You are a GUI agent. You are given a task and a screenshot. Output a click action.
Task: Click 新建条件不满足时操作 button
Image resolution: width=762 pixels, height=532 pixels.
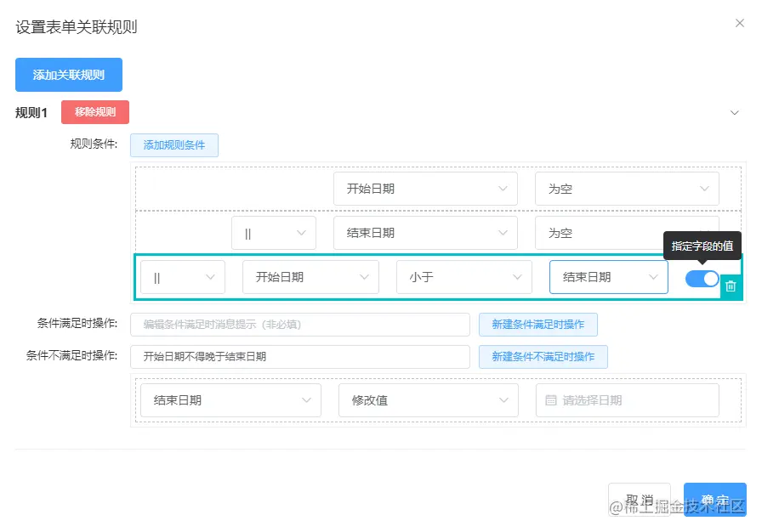point(543,357)
